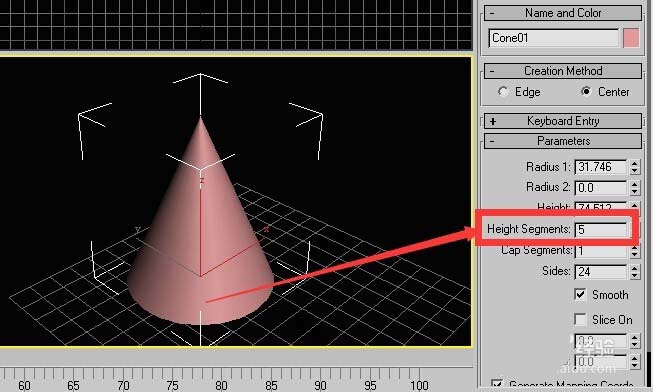Viewport: 653px width, 392px height.
Task: Click the Radius 2 spinner arrows
Action: coord(634,188)
